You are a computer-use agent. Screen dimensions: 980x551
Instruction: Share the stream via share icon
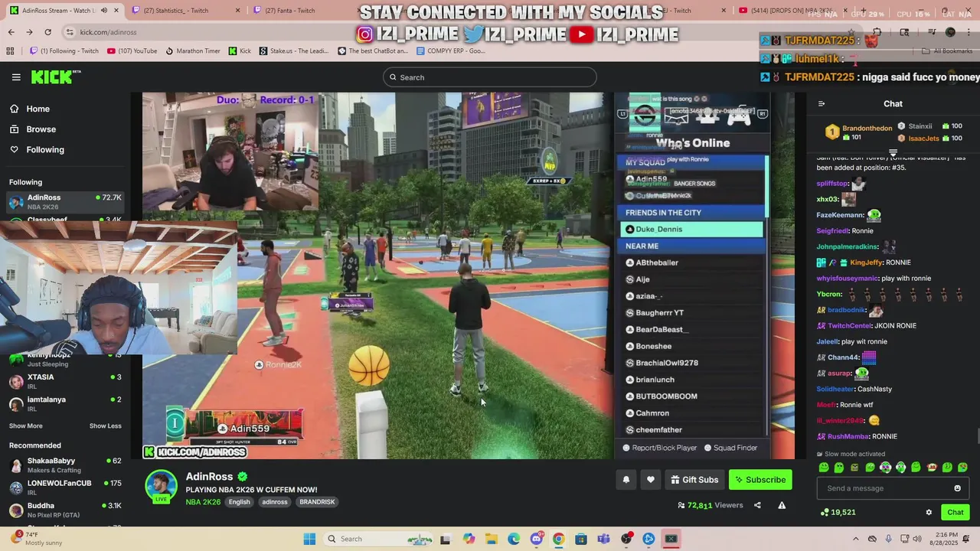pyautogui.click(x=757, y=505)
